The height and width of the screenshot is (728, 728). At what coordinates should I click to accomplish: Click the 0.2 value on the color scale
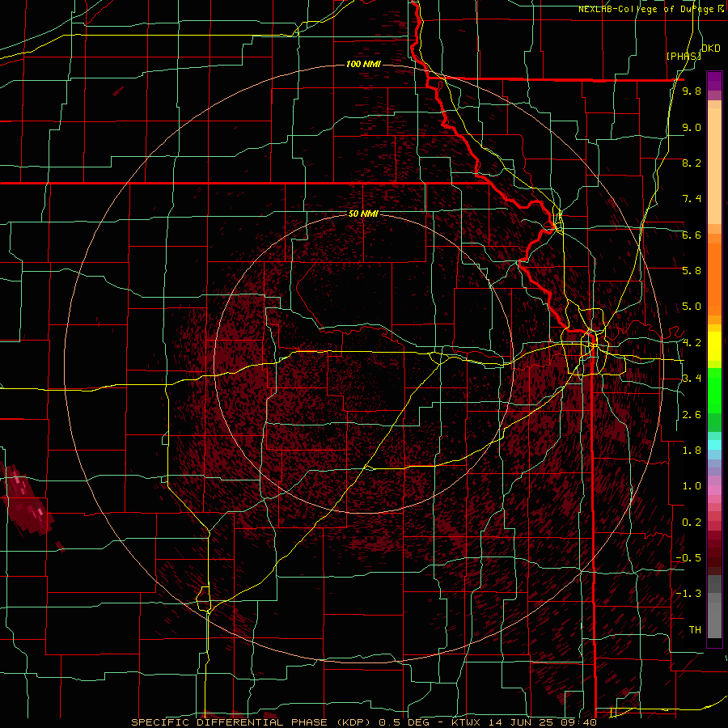[x=692, y=523]
